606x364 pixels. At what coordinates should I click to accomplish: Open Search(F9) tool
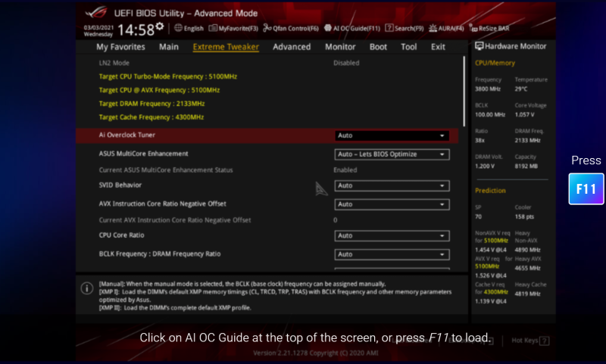(x=405, y=28)
